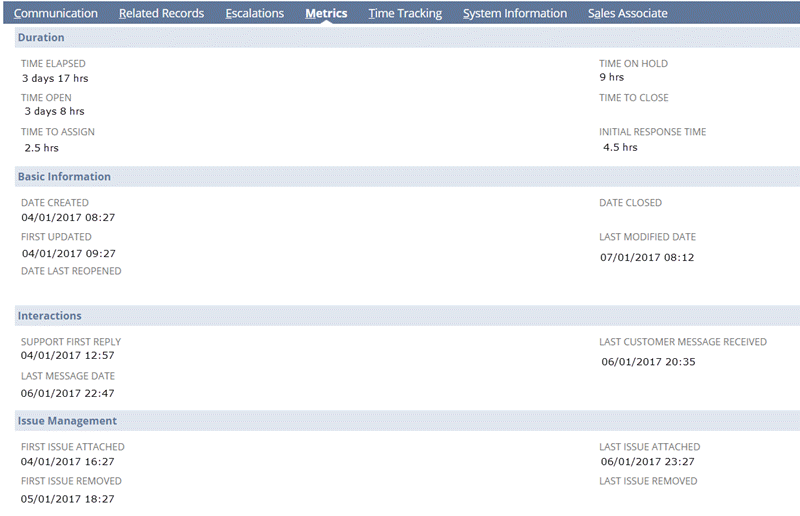Click the SUPPORT FIRST REPLY label

click(x=71, y=341)
